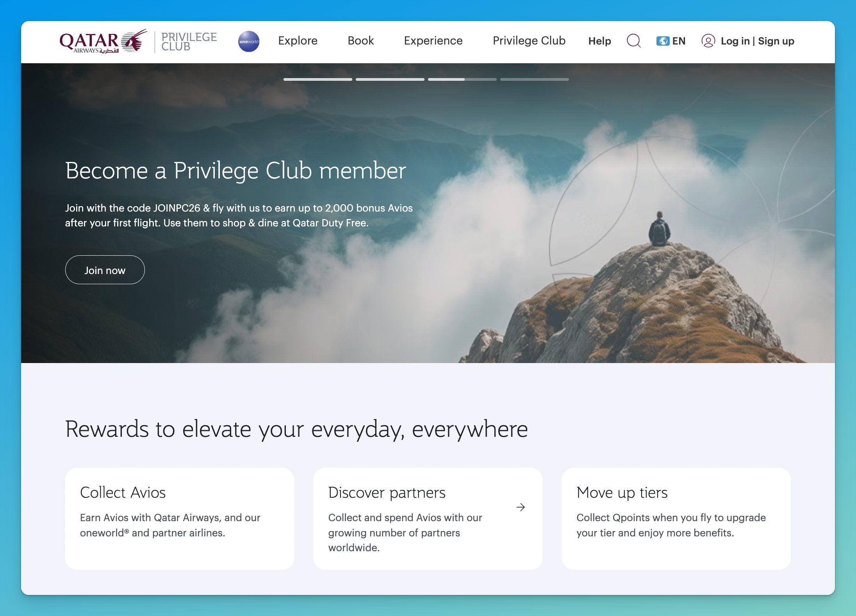Open the Explore menu
Image resolution: width=856 pixels, height=616 pixels.
pyautogui.click(x=298, y=41)
